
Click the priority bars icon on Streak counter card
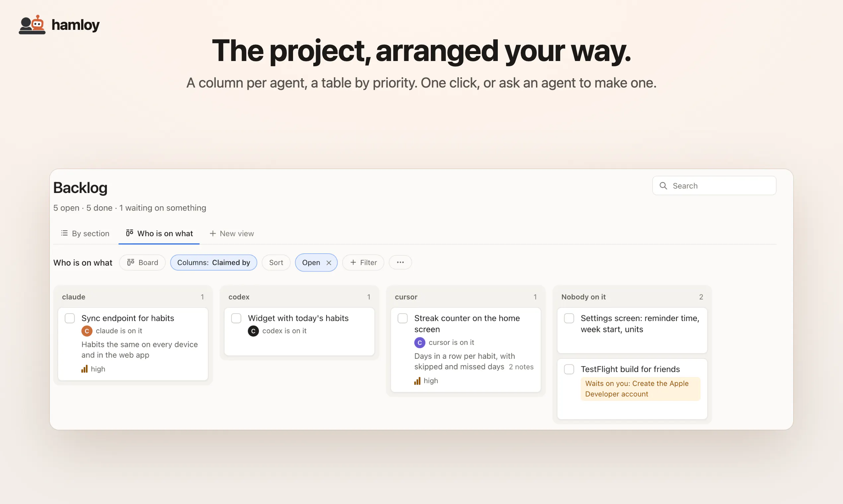pyautogui.click(x=418, y=381)
